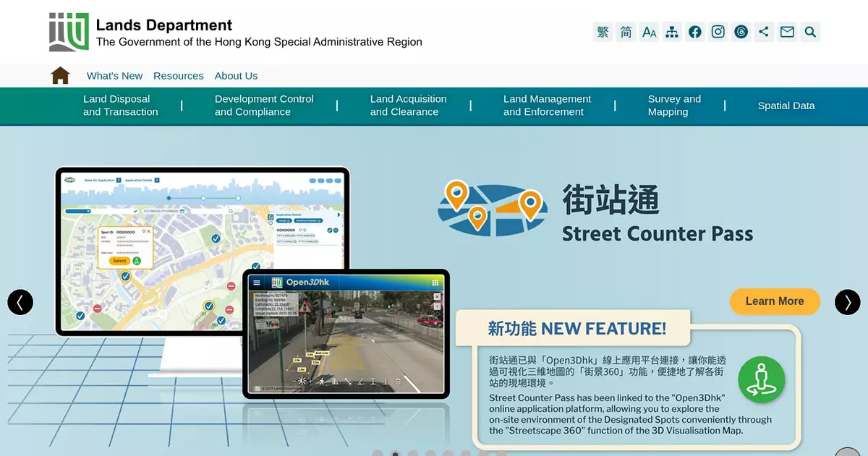Open the Resources menu item
This screenshot has width=868, height=456.
178,76
